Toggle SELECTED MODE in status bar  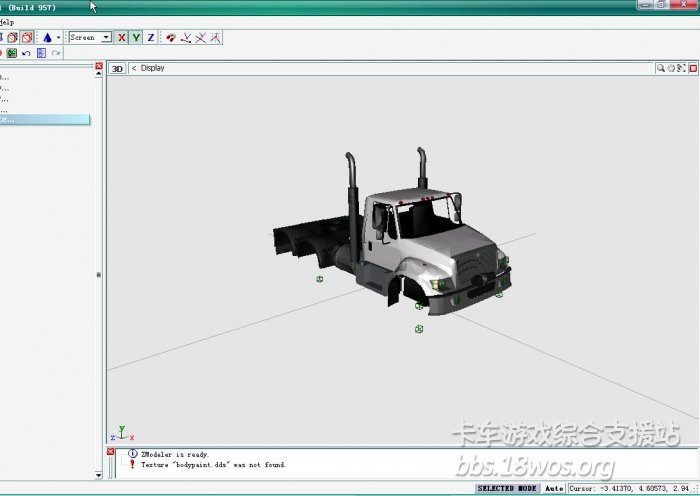pyautogui.click(x=507, y=488)
